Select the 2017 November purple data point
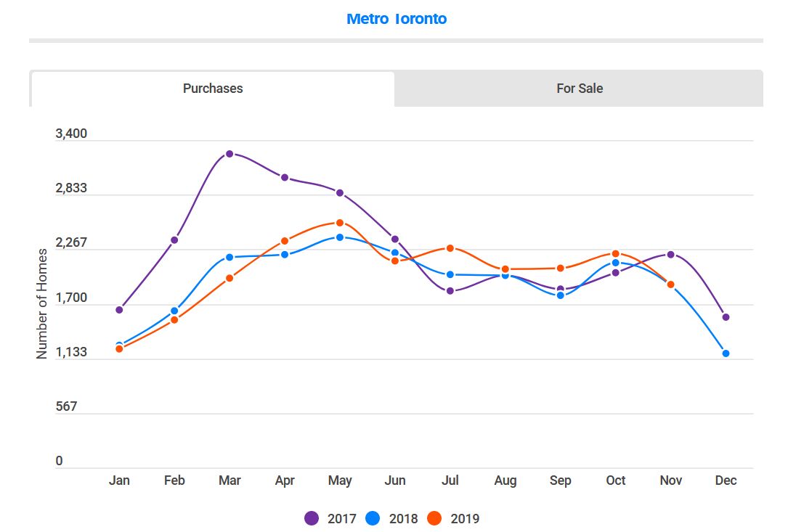The image size is (788, 532). click(670, 255)
